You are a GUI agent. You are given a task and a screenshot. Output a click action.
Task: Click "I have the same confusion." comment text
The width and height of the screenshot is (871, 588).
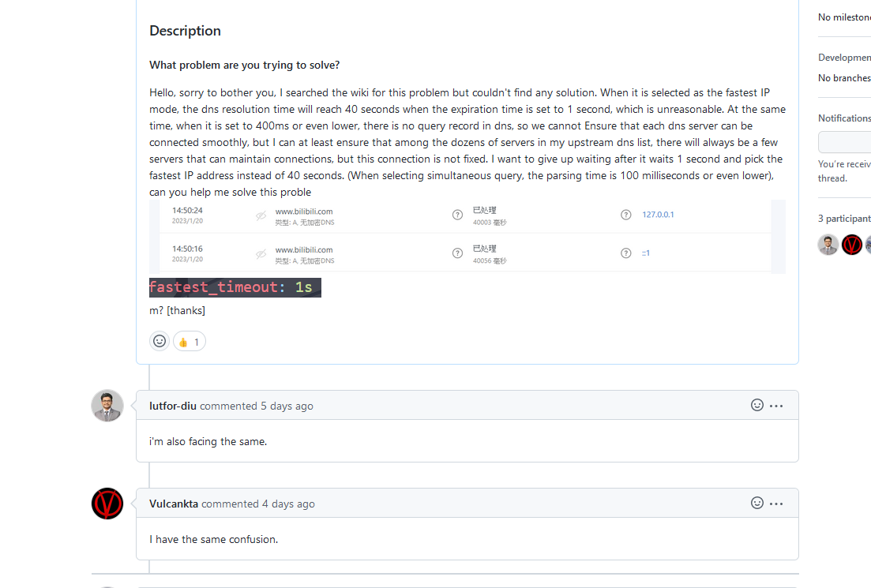tap(214, 539)
